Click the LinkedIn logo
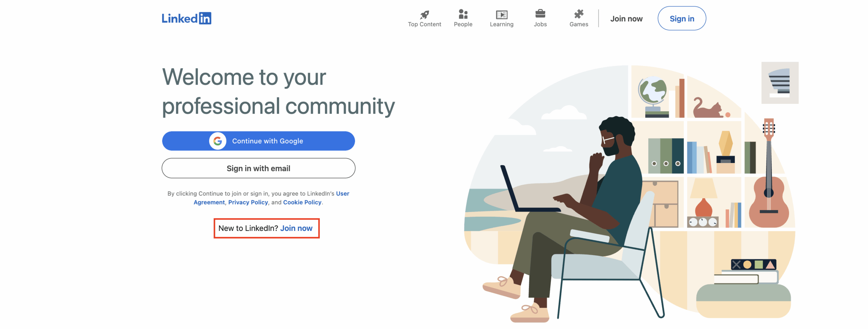Screen dimensions: 868x329 click(186, 18)
